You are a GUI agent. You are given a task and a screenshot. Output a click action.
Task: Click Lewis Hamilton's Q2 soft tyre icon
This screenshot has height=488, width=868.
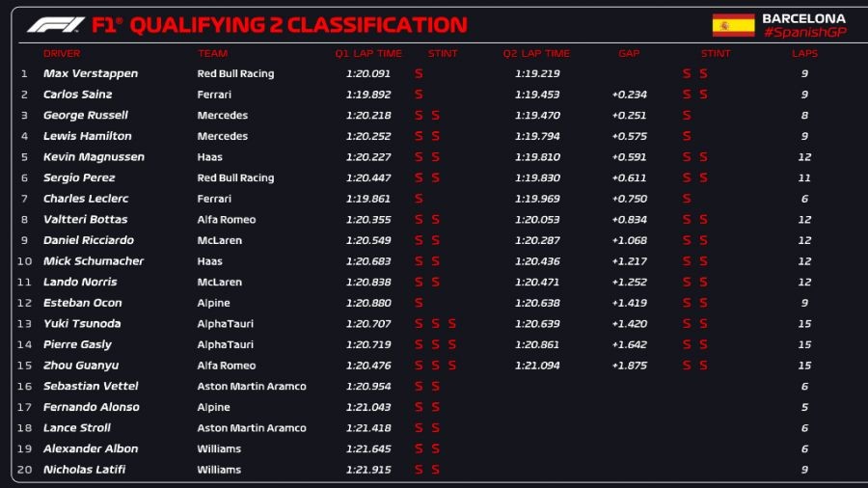(687, 136)
